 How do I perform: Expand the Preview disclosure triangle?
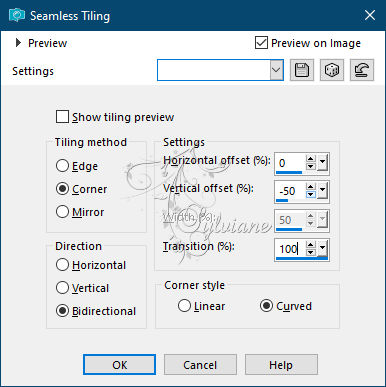click(18, 43)
